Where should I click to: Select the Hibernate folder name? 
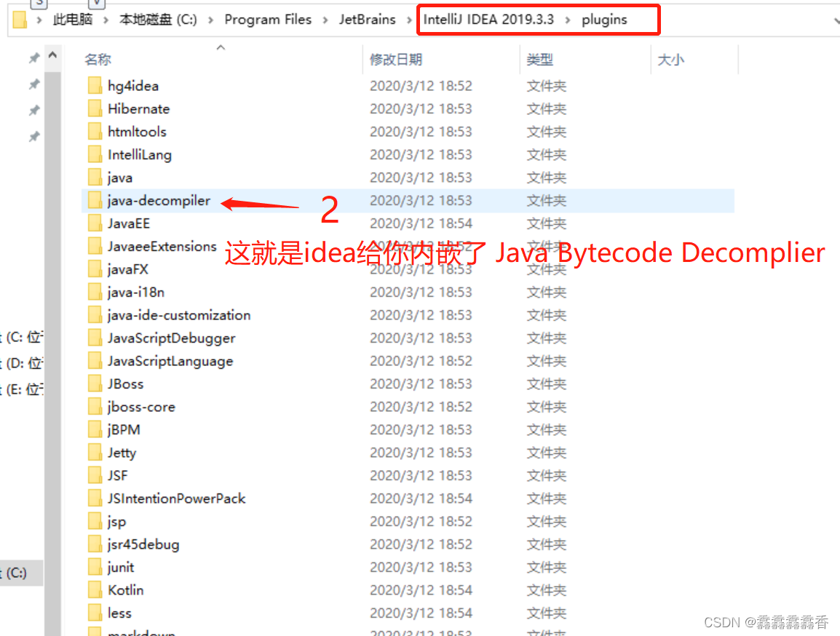(139, 108)
